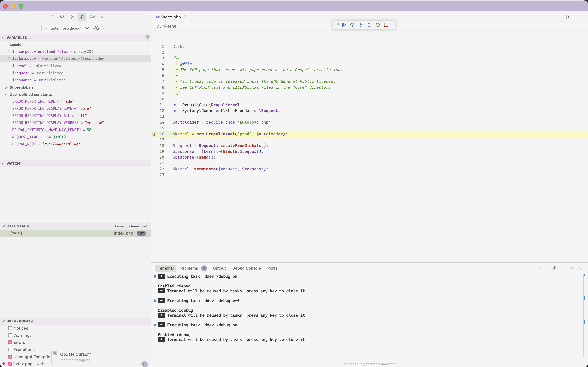The image size is (588, 367).
Task: Expand the $autoloader variable
Action: pyautogui.click(x=9, y=59)
